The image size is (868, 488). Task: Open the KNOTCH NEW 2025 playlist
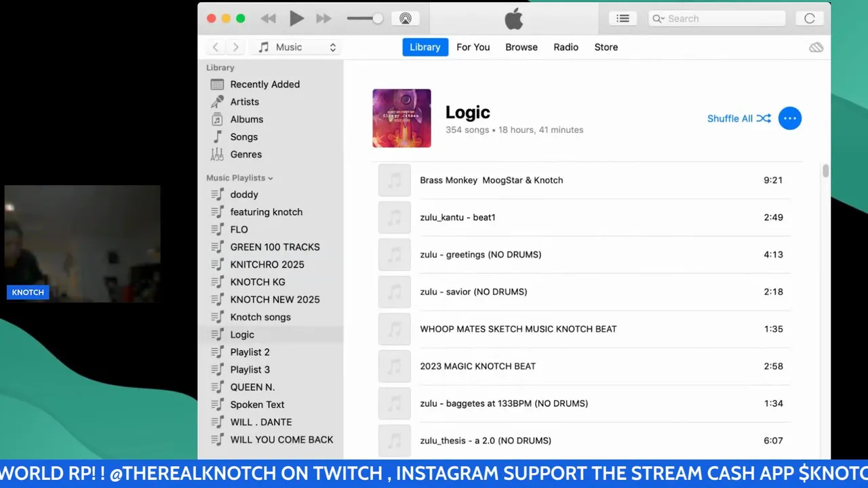(271, 300)
